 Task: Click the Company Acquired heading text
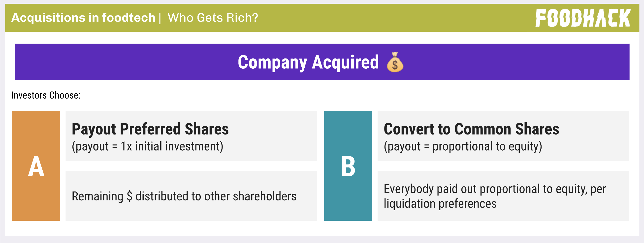coord(308,62)
